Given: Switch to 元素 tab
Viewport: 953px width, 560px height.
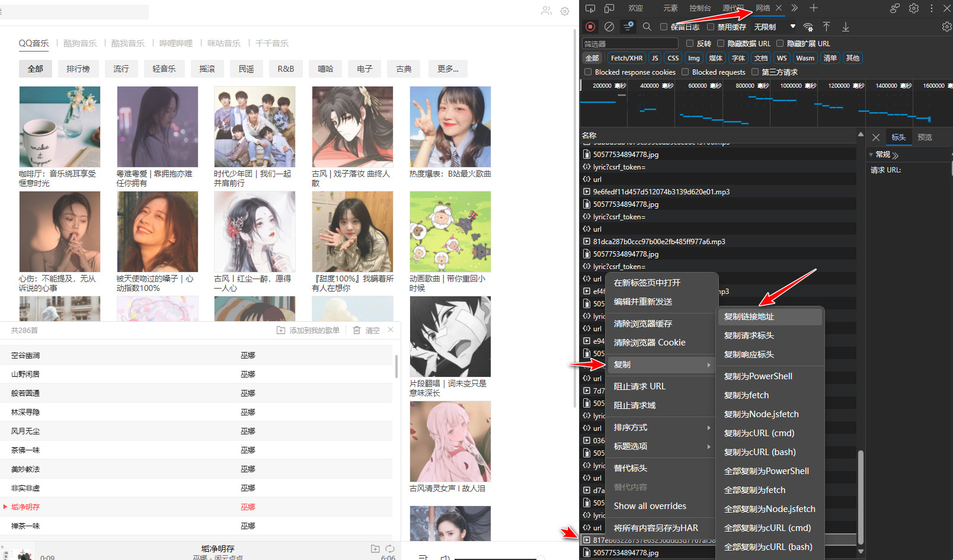Looking at the screenshot, I should pyautogui.click(x=670, y=8).
